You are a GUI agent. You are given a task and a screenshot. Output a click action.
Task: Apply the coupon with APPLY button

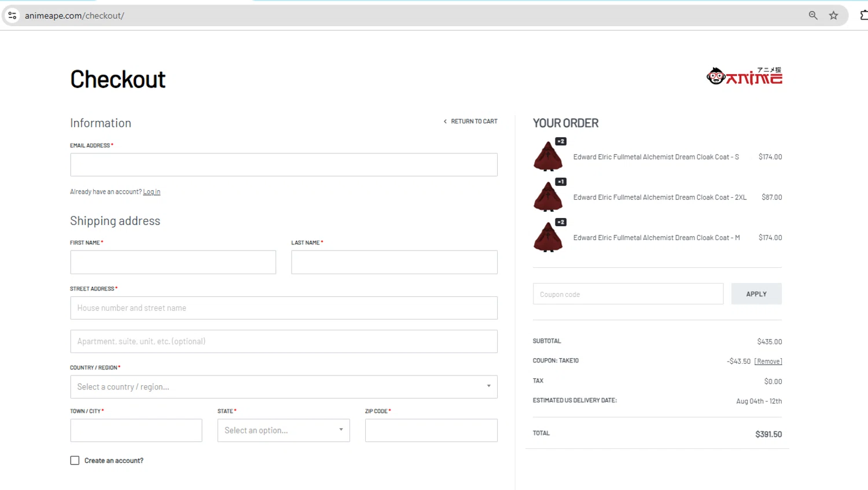pos(756,294)
